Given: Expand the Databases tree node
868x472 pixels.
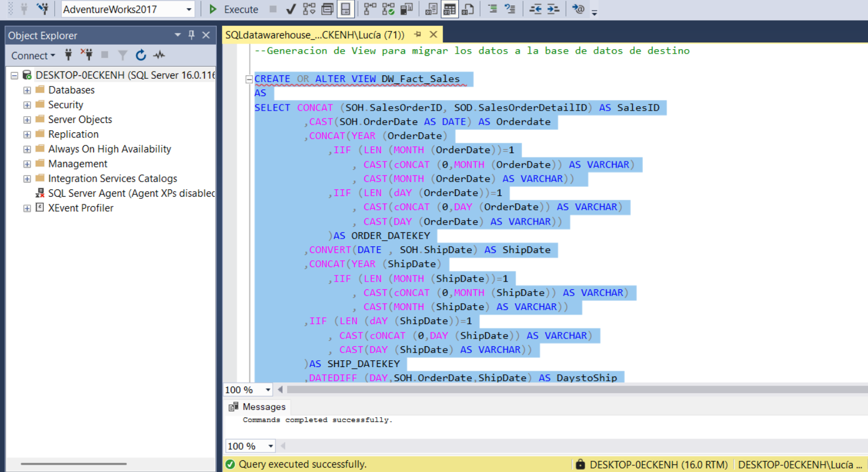Looking at the screenshot, I should point(27,90).
